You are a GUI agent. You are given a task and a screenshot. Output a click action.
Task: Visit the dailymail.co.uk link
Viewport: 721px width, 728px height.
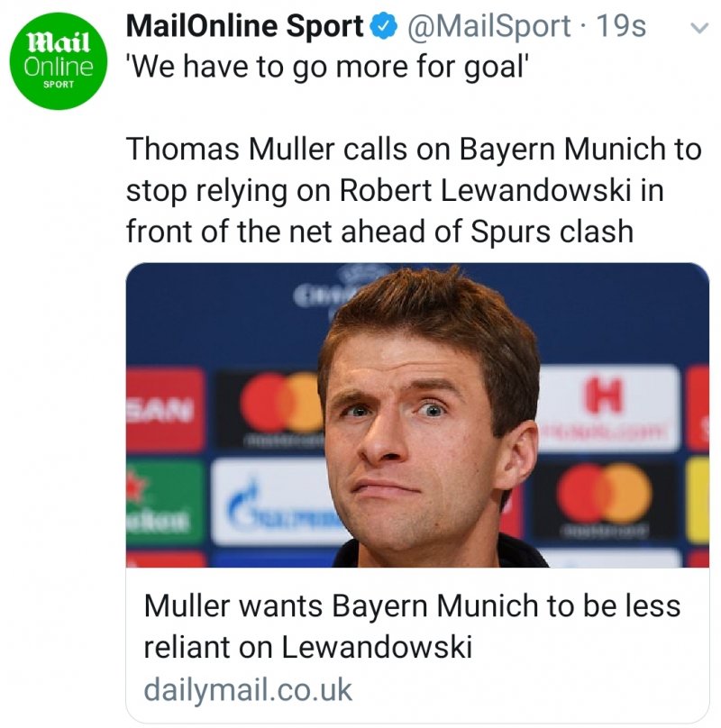(248, 691)
